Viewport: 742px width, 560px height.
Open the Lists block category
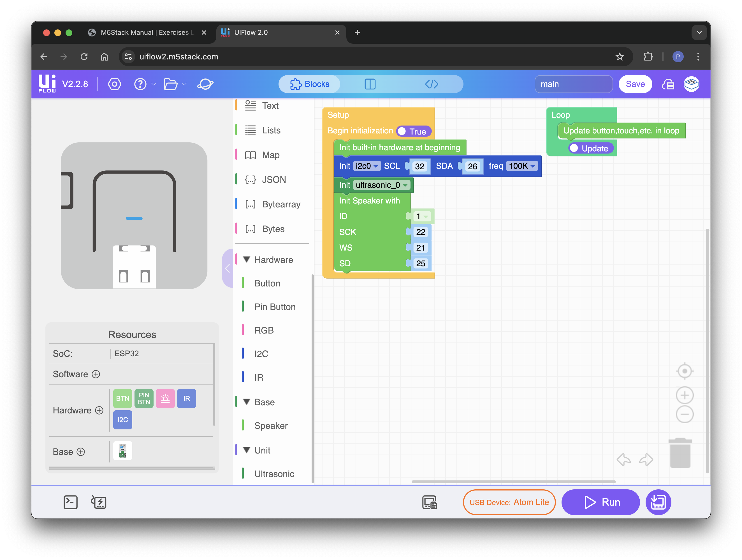(271, 130)
